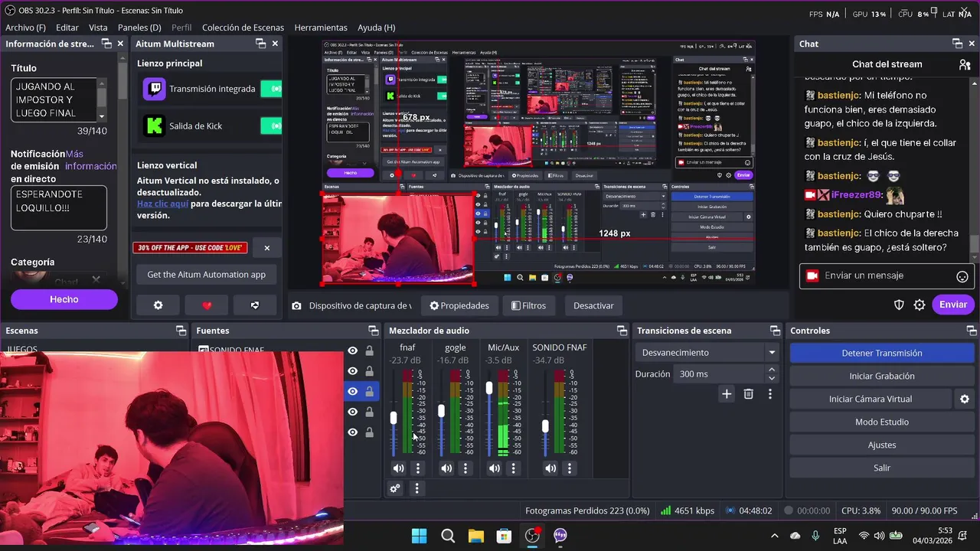Delete scene transition with trash icon

pyautogui.click(x=749, y=394)
